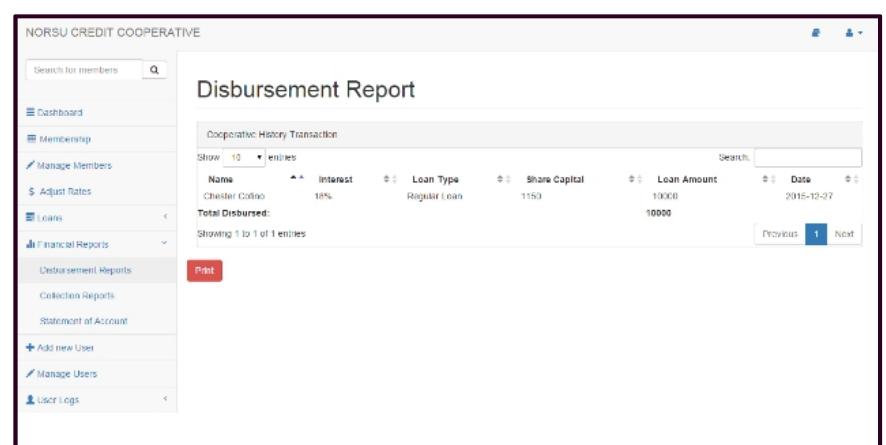Open the user account dropdown
This screenshot has width=886, height=445.
coord(854,33)
